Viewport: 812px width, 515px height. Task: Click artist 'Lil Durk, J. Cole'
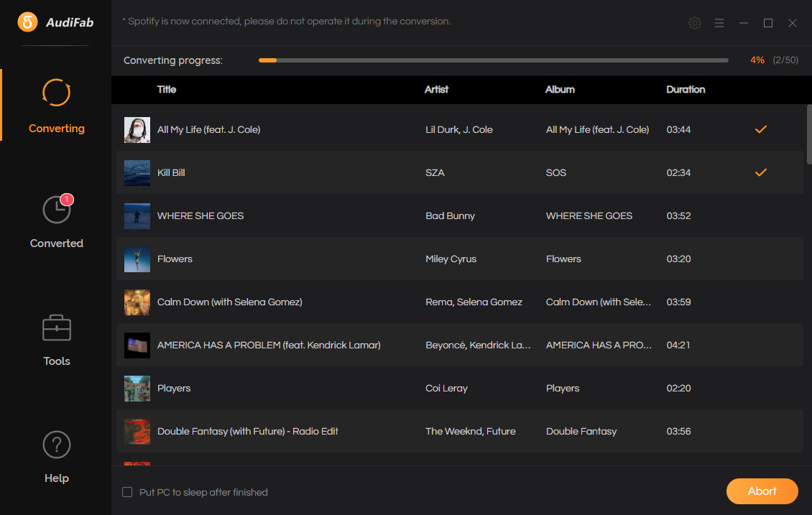(459, 129)
